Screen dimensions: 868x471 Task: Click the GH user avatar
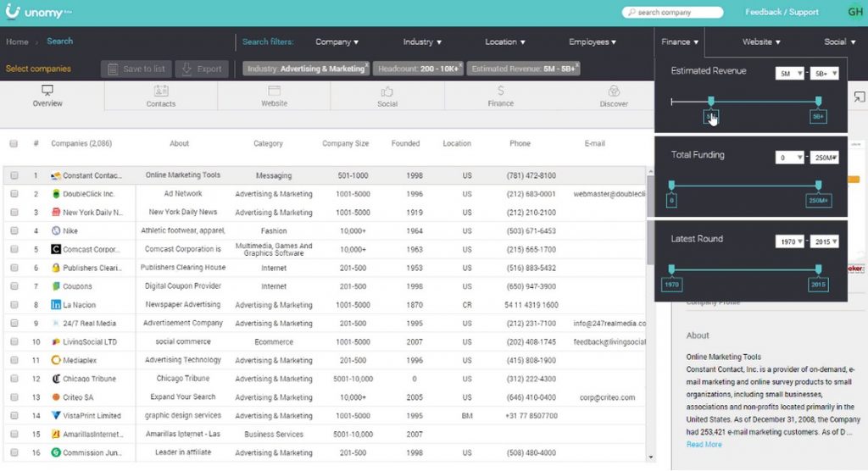click(x=855, y=12)
